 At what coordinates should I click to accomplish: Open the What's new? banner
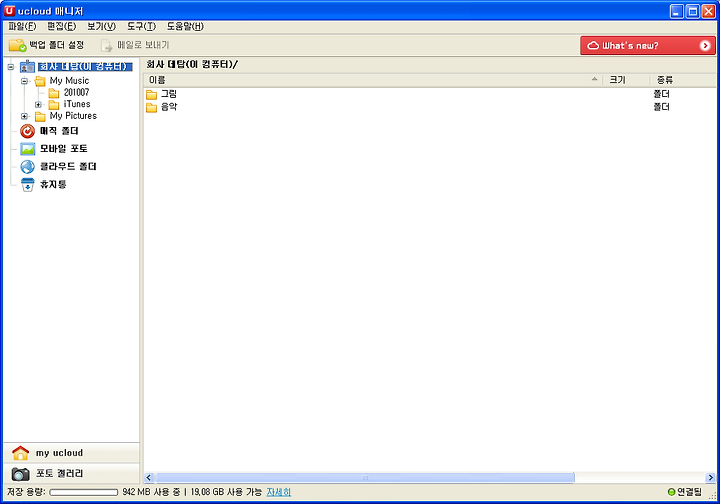(x=647, y=45)
